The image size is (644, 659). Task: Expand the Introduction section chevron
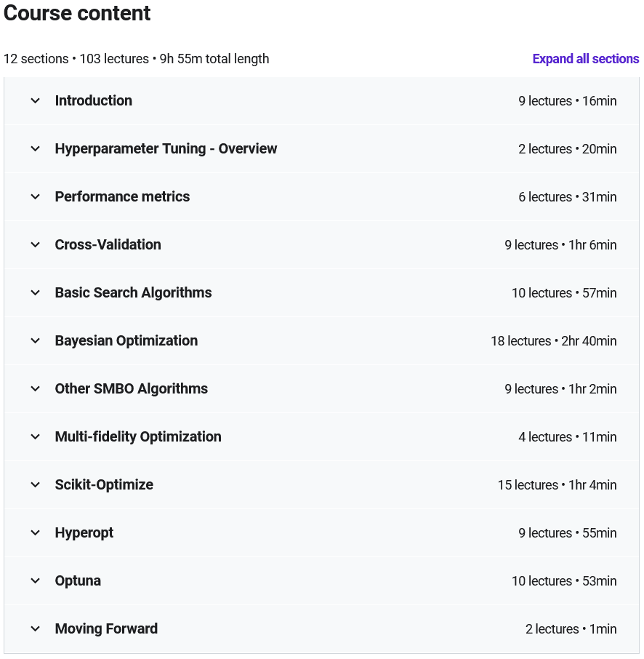click(36, 101)
